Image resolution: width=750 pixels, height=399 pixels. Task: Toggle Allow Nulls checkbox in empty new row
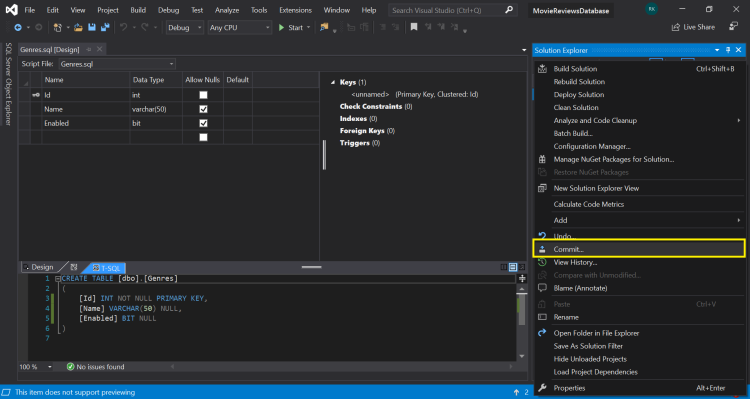tap(203, 137)
